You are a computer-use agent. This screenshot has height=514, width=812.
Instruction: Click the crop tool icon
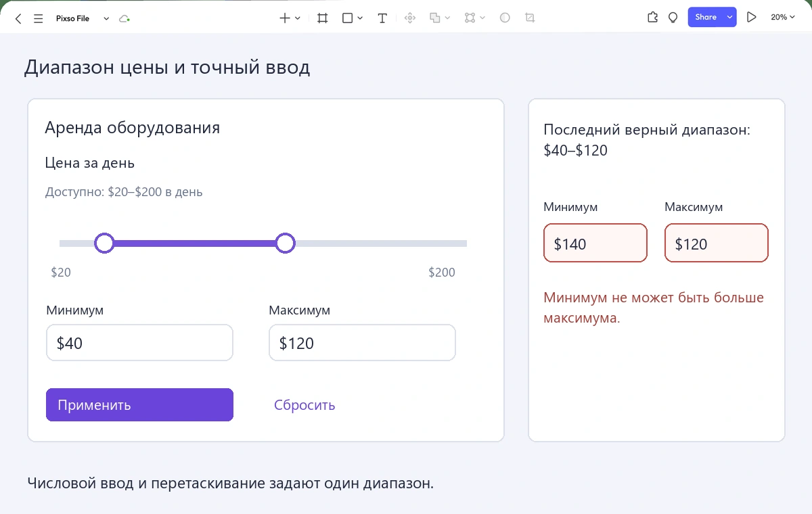tap(530, 18)
